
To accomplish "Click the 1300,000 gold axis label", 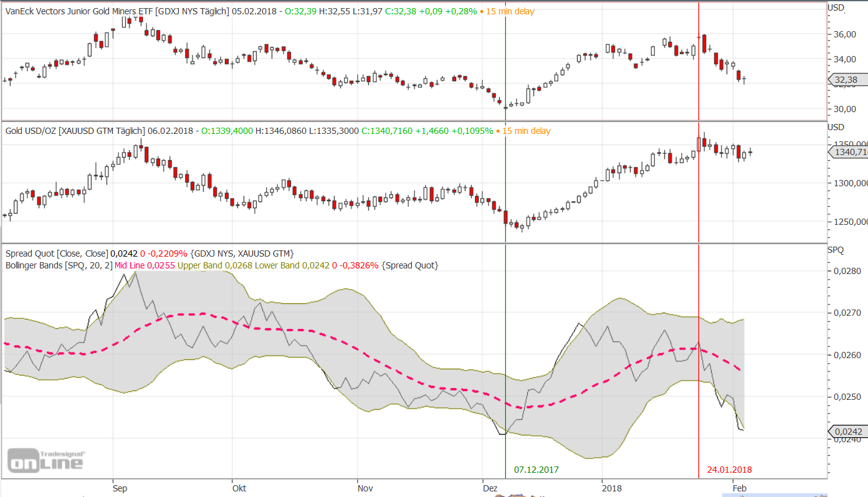I will click(x=850, y=183).
